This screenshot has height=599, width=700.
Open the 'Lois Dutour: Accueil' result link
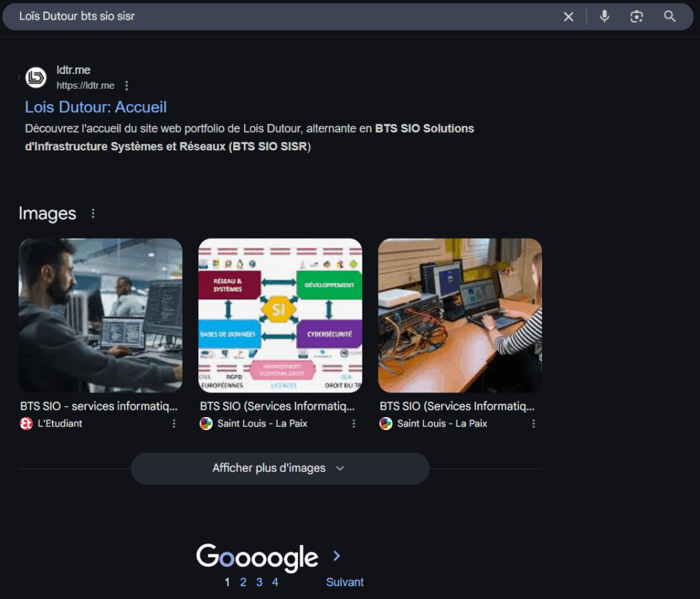pyautogui.click(x=96, y=107)
